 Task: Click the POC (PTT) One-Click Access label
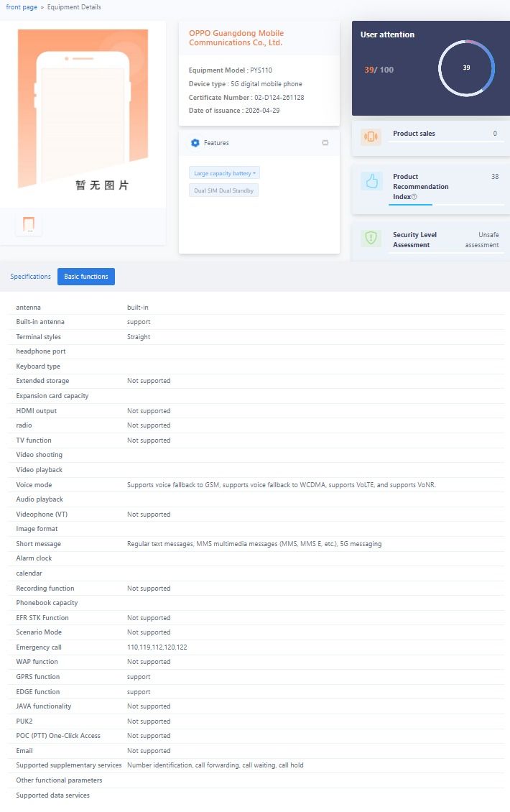point(58,737)
